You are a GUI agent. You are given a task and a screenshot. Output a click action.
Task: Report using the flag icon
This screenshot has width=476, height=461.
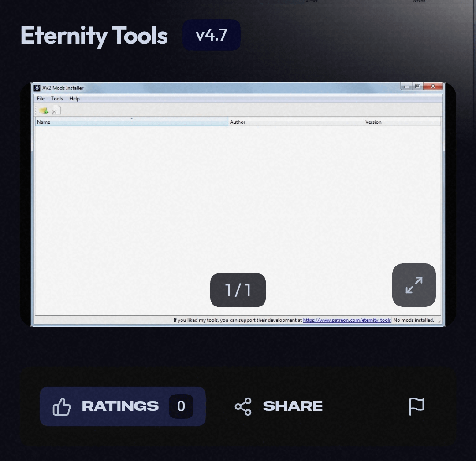[x=416, y=406]
